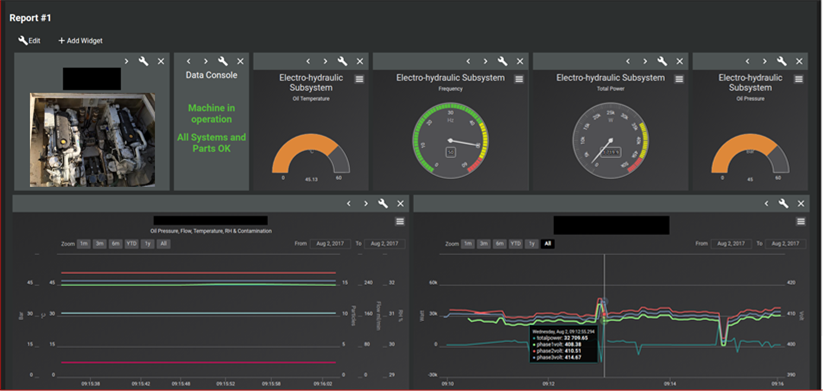Open wrench settings of engine photo widget
This screenshot has height=391, width=823.
click(x=143, y=61)
